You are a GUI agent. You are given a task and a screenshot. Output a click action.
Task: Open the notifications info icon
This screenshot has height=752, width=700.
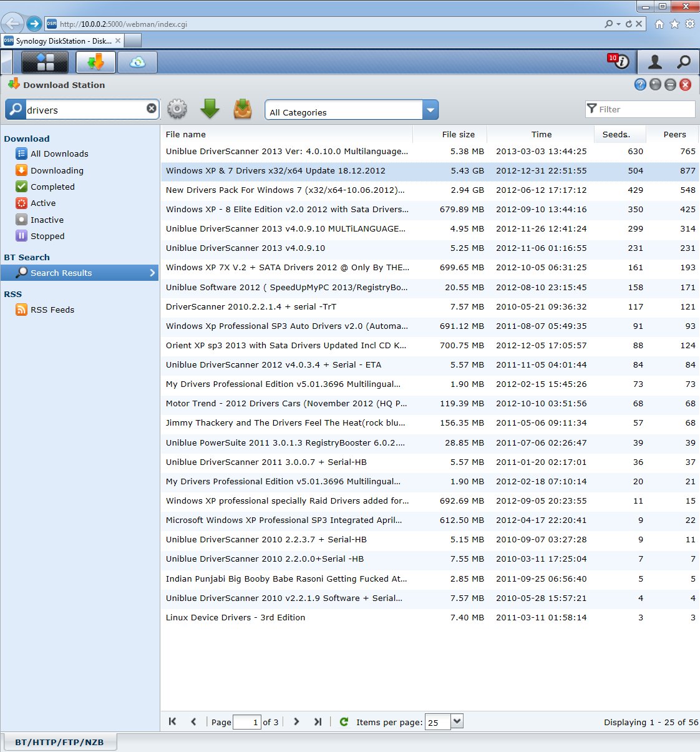[618, 61]
